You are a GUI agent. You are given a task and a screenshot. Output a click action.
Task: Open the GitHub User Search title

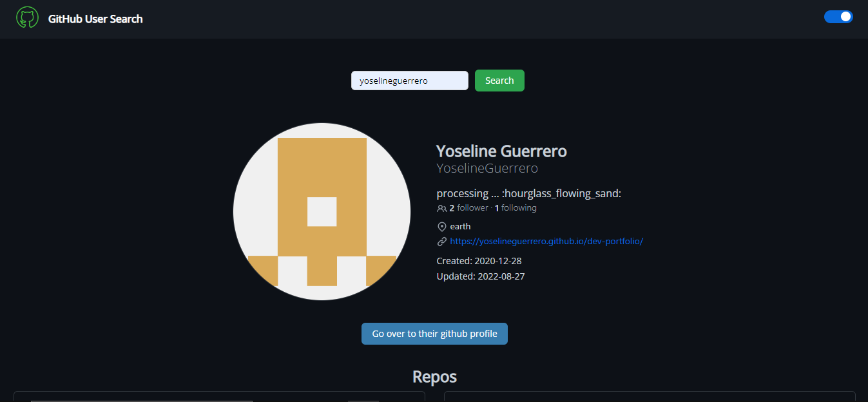95,19
